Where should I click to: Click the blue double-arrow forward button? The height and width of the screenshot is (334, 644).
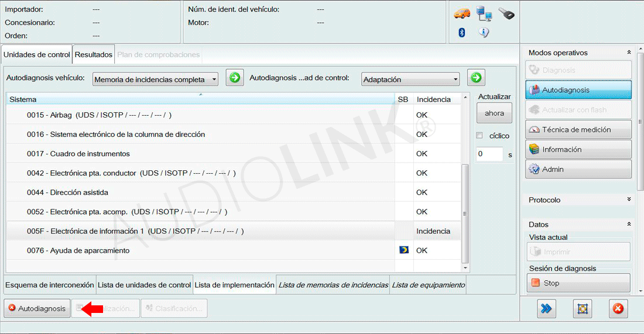[547, 309]
